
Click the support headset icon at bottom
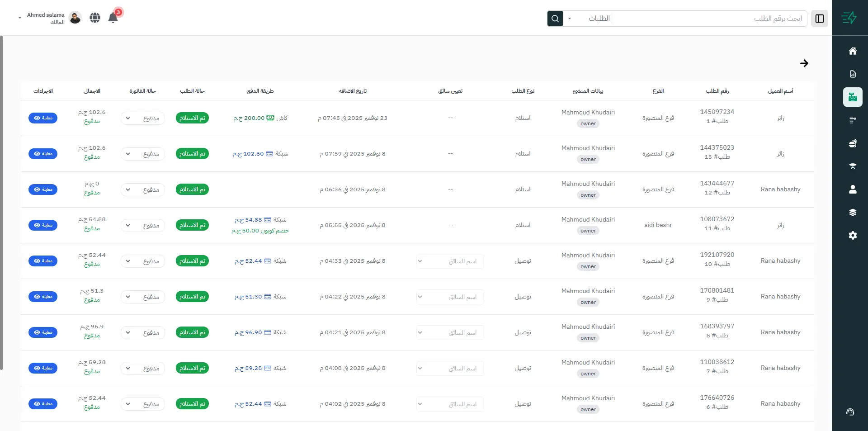[849, 412]
